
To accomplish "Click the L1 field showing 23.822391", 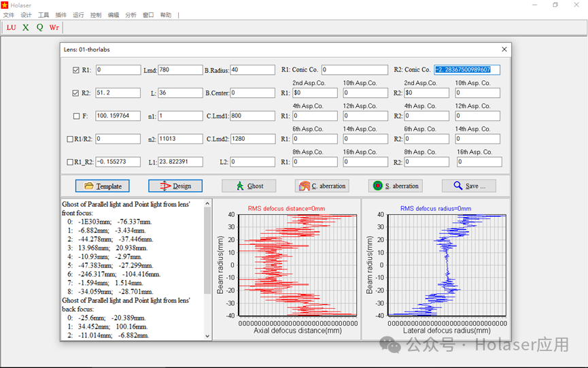I will pyautogui.click(x=180, y=162).
